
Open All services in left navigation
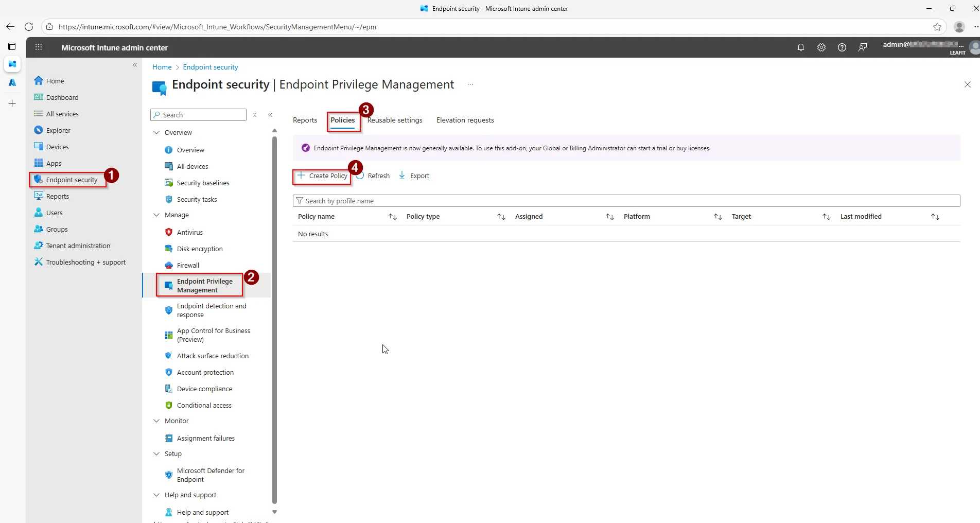[x=62, y=114]
